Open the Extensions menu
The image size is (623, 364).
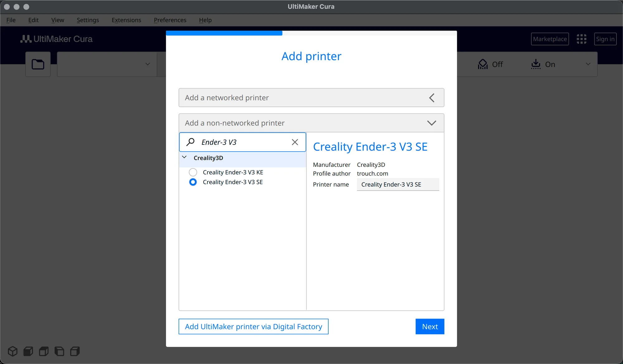tap(126, 20)
